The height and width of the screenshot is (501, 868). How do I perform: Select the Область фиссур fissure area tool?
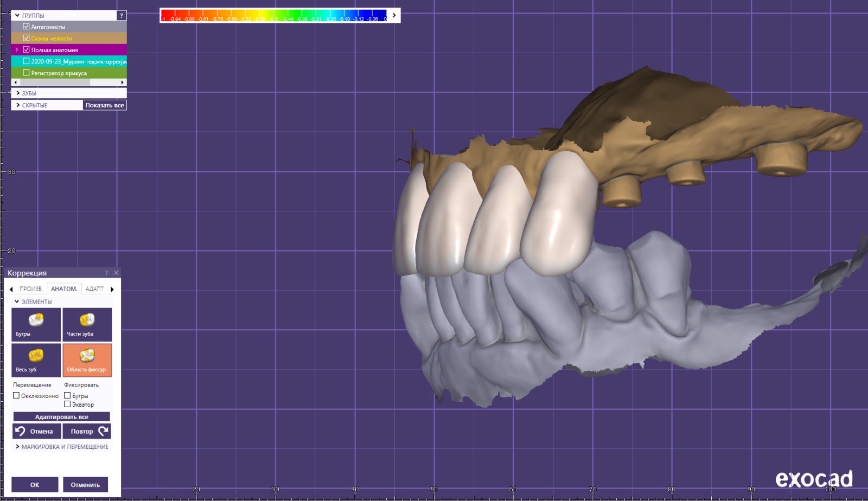87,360
